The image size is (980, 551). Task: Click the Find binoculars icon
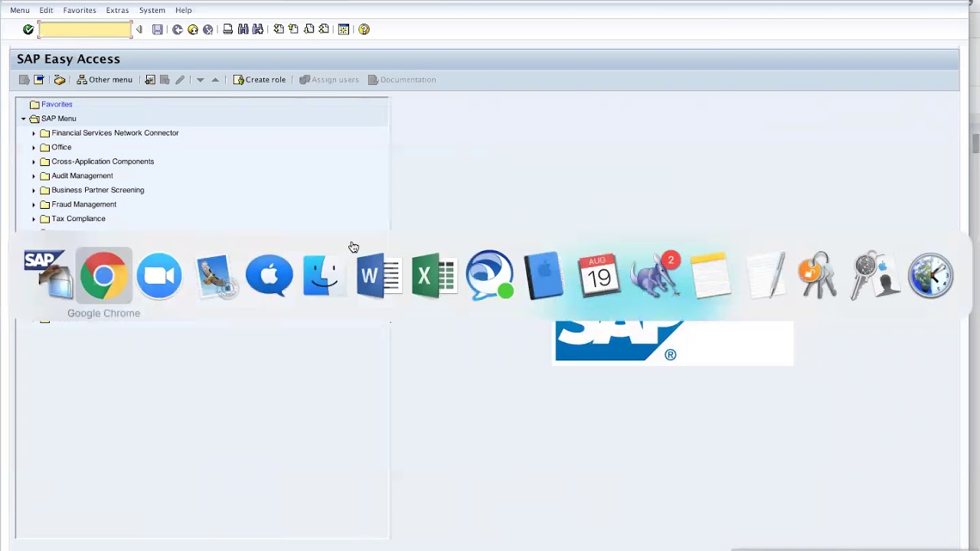tap(243, 29)
